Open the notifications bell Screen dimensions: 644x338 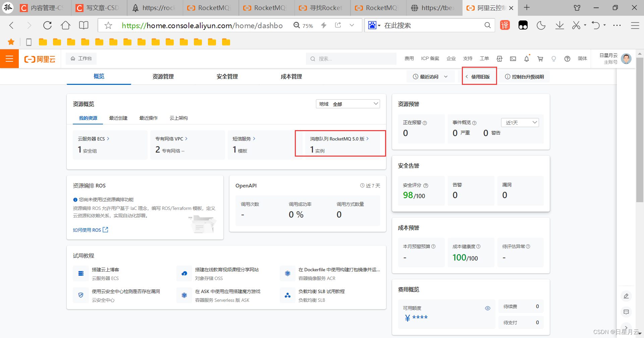pos(527,59)
